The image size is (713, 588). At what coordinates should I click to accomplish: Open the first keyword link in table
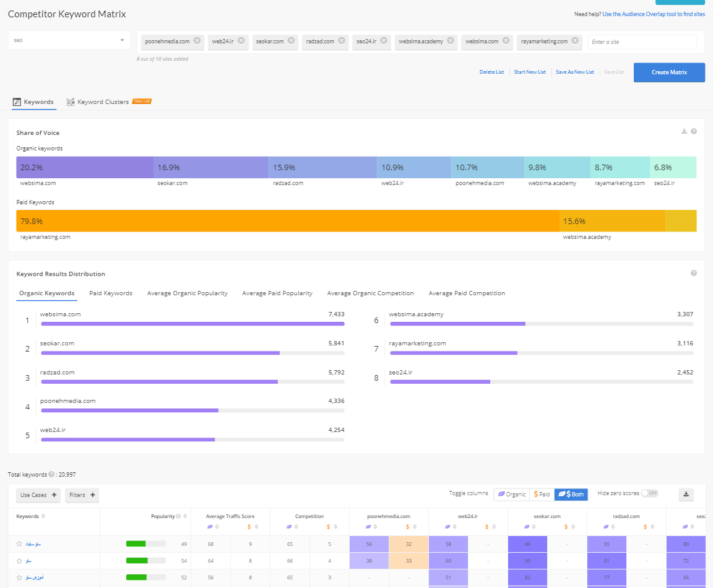tap(33, 544)
